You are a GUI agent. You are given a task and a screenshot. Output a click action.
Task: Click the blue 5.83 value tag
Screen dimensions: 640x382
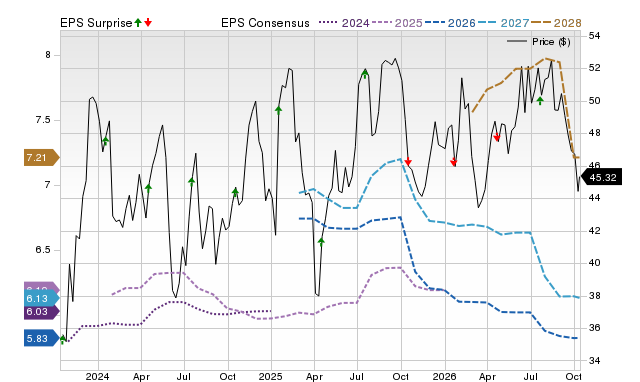click(x=42, y=338)
